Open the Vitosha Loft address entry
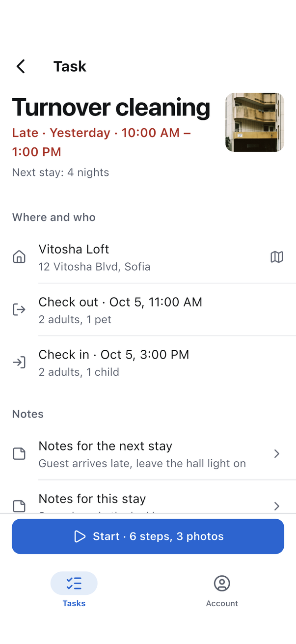Viewport: 296px width, 644px height. tap(148, 257)
